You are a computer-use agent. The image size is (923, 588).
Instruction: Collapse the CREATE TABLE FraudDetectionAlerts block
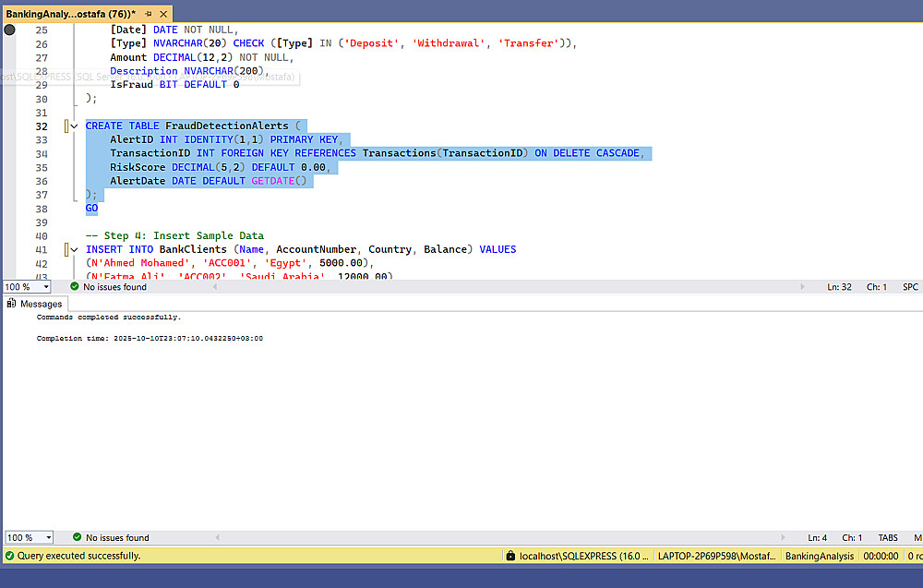tap(74, 126)
